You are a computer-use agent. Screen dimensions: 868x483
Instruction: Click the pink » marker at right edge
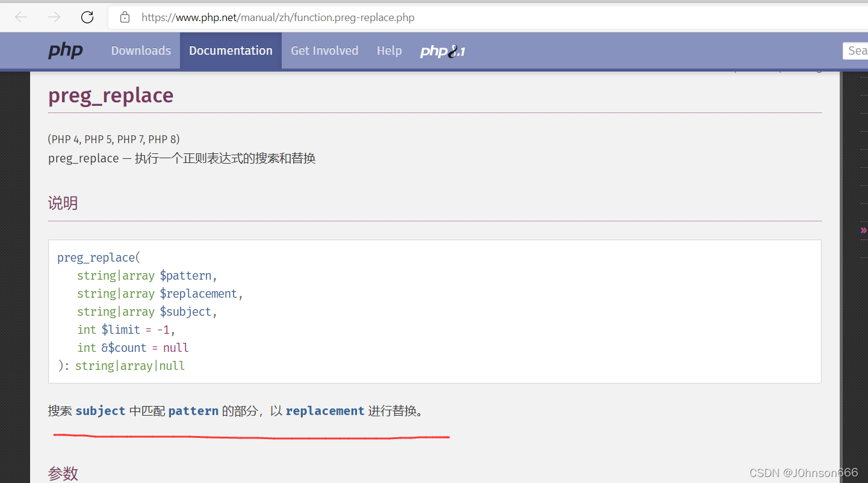pyautogui.click(x=864, y=230)
